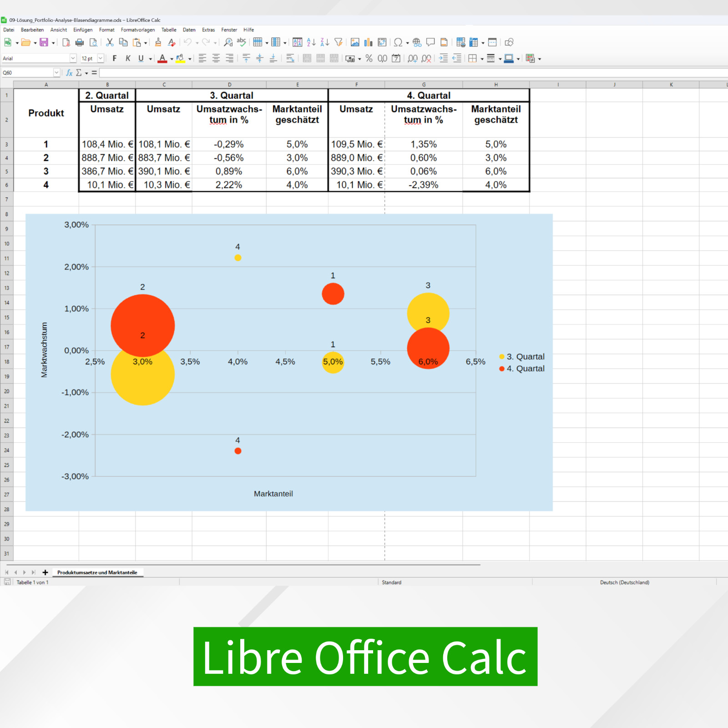Viewport: 728px width, 728px height.
Task: Export directly as PDF icon
Action: coord(66,42)
